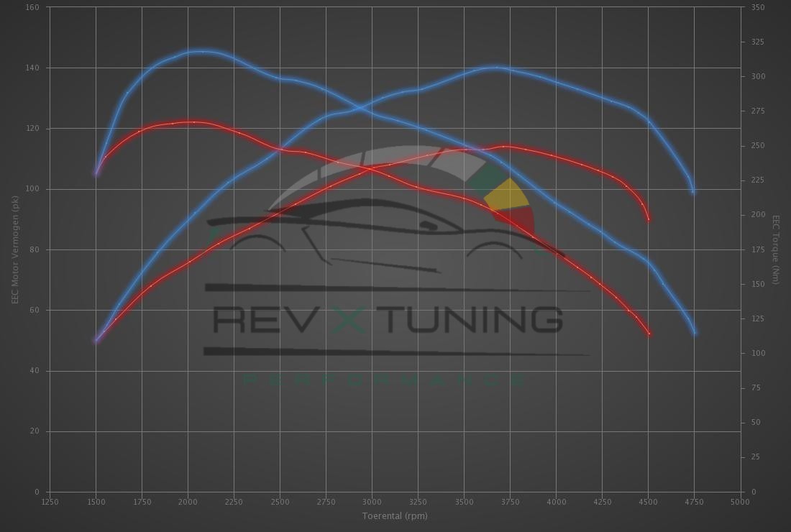Image resolution: width=791 pixels, height=532 pixels.
Task: Click the 160 label on the left axis
Action: 32,7
